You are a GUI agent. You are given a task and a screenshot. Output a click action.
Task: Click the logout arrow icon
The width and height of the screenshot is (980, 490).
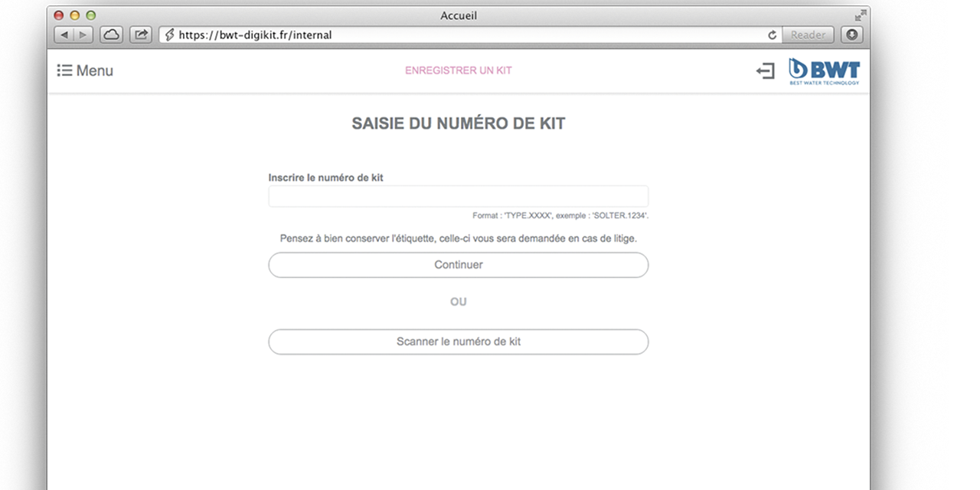[765, 71]
